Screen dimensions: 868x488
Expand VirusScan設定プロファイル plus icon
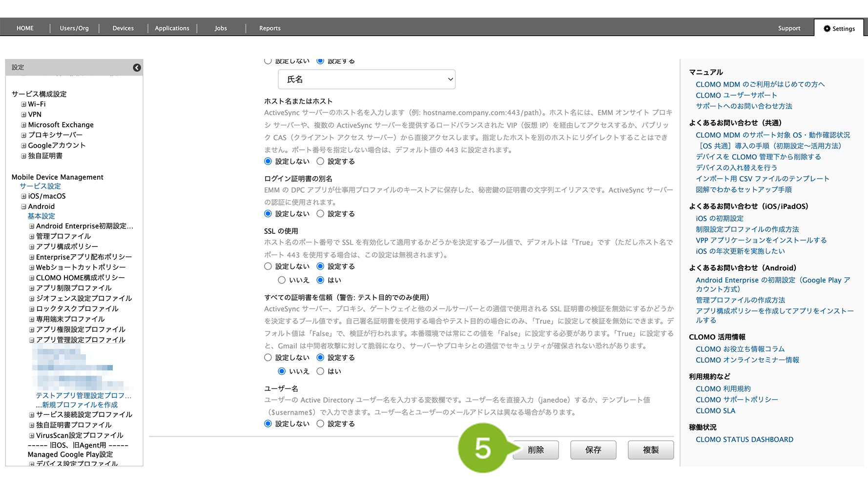(32, 435)
